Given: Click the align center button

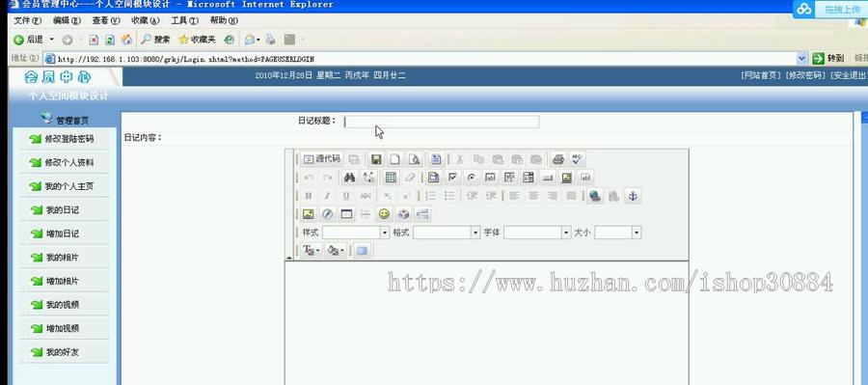Looking at the screenshot, I should (x=533, y=196).
